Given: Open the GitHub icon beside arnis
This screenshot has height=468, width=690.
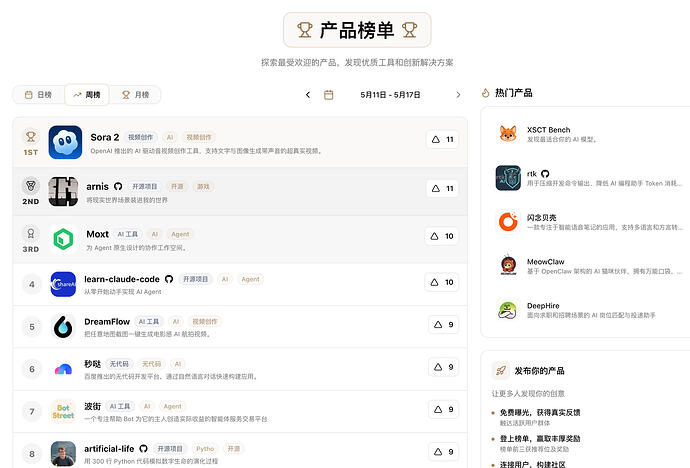Looking at the screenshot, I should (x=118, y=186).
